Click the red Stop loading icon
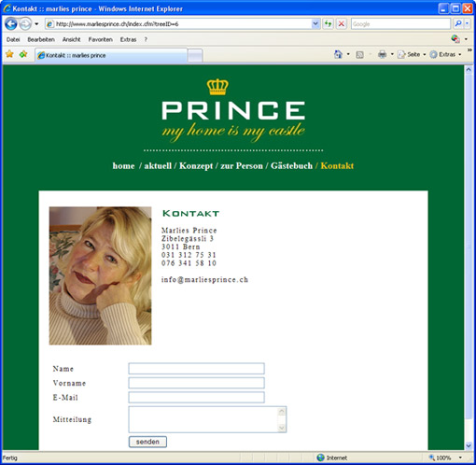Image resolution: width=476 pixels, height=465 pixels. point(342,24)
